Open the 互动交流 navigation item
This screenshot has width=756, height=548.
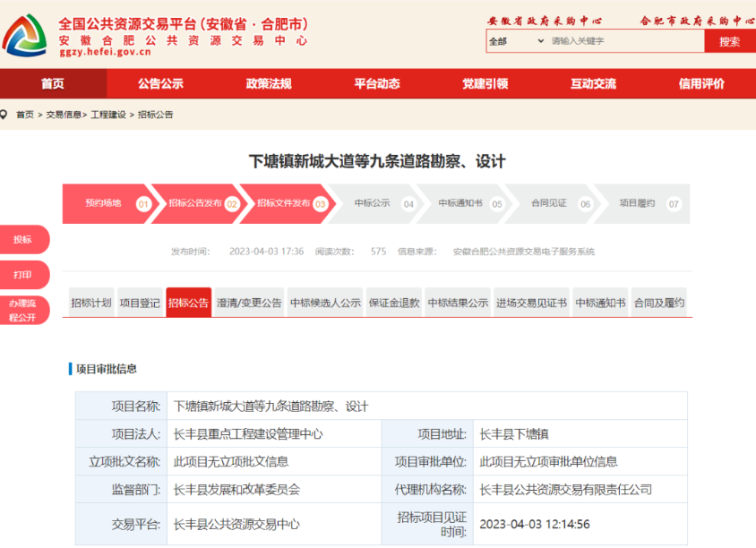pos(593,83)
